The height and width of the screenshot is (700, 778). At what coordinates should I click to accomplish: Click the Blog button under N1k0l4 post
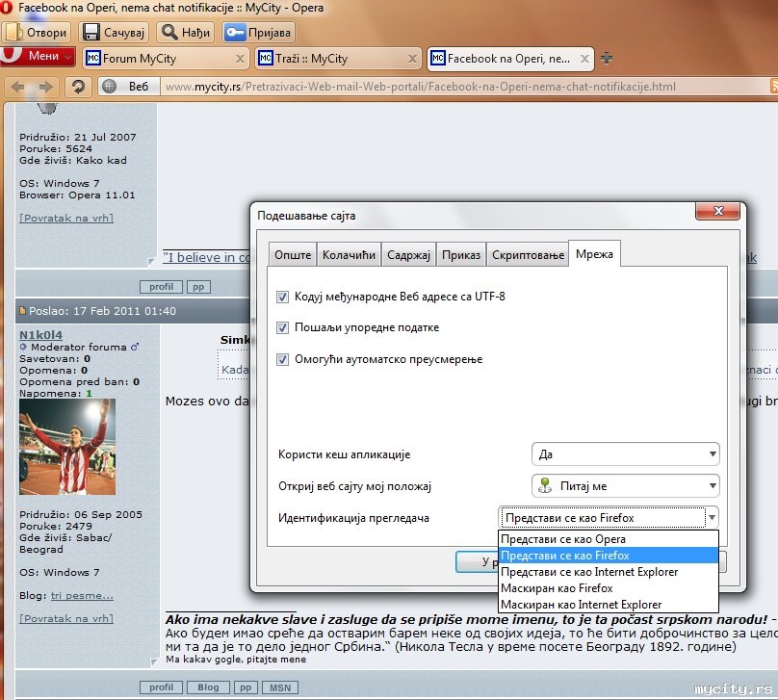click(x=208, y=687)
